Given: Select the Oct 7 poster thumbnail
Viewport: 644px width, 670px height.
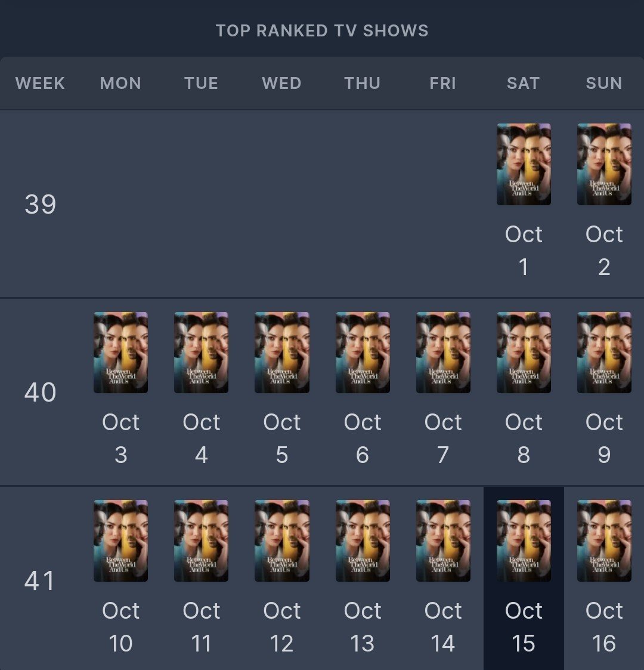Looking at the screenshot, I should pos(443,352).
